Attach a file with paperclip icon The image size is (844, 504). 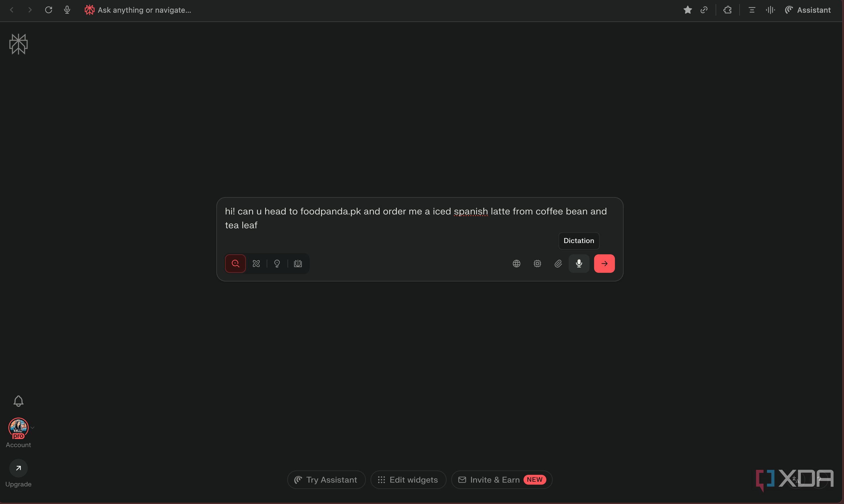click(x=558, y=263)
